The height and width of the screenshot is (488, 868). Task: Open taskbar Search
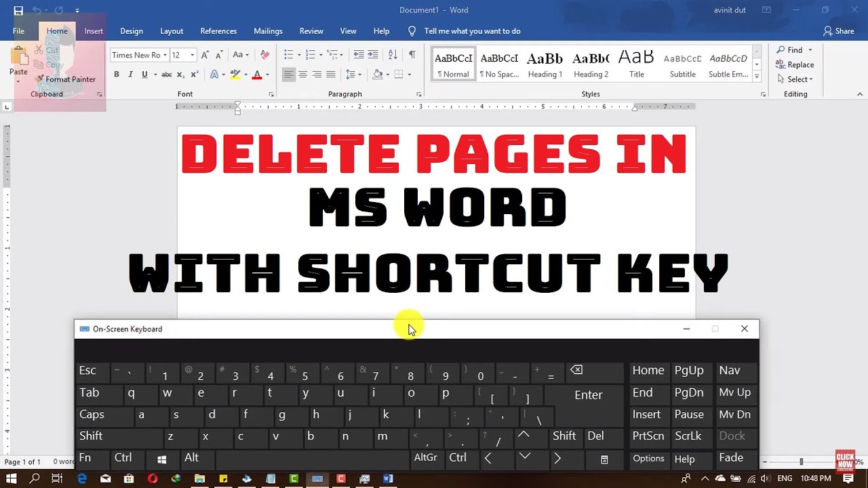pos(35,479)
